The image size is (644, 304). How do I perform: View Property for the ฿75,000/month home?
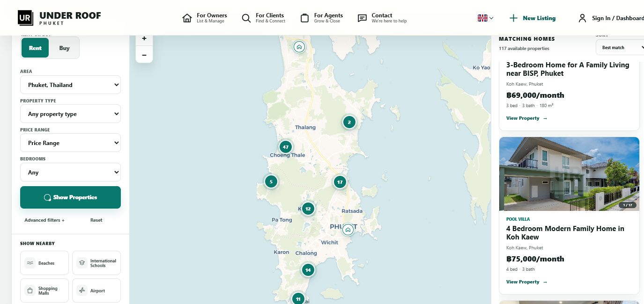click(526, 282)
